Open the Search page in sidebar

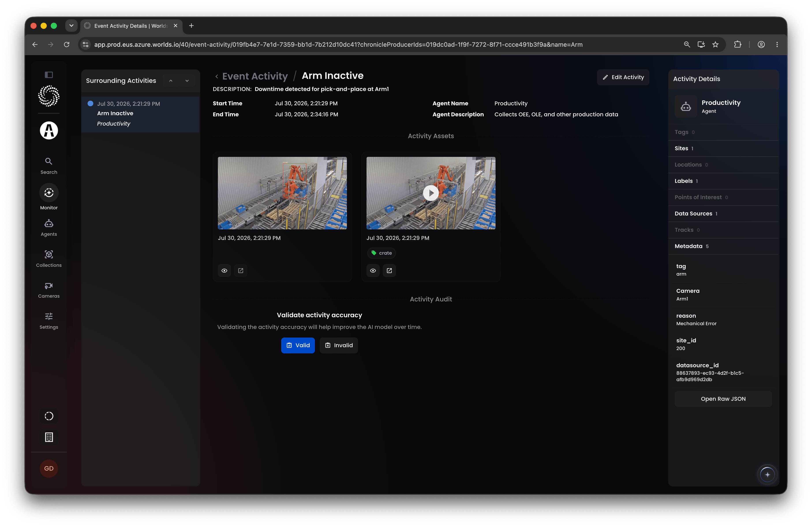(49, 166)
